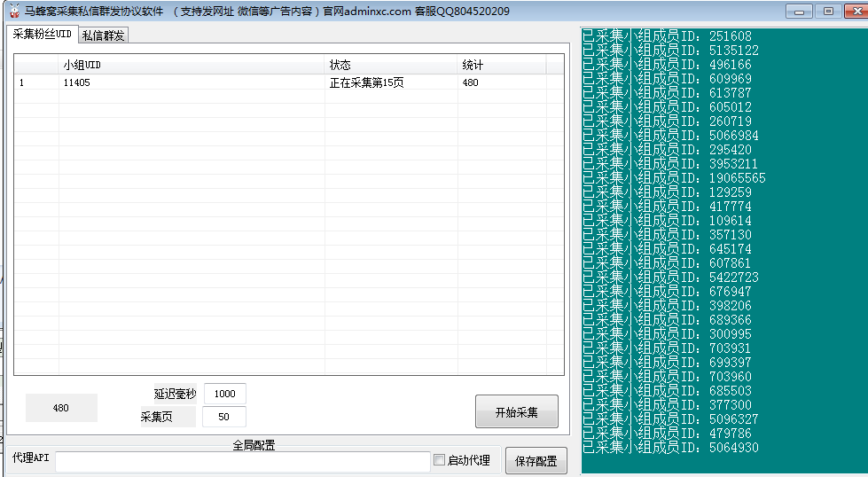Image resolution: width=868 pixels, height=477 pixels.
Task: Enable the 启动代理 checkbox
Action: pos(439,460)
